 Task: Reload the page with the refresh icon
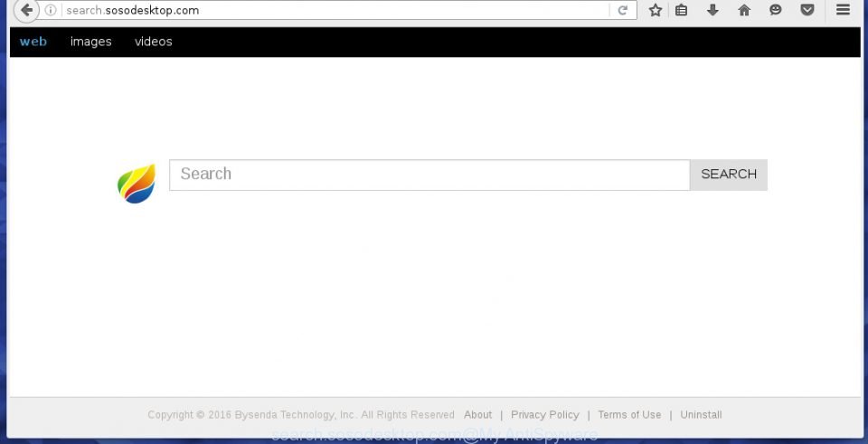pos(623,10)
